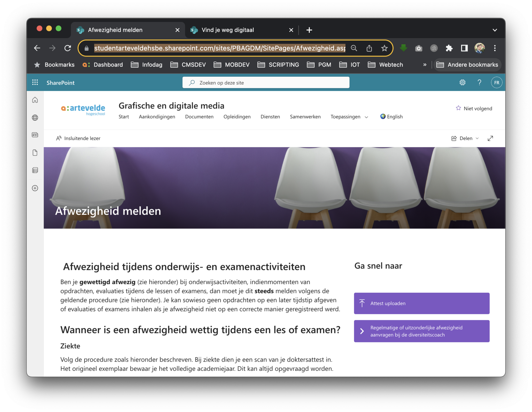Image resolution: width=532 pixels, height=412 pixels.
Task: Toggle the Chrome side panel
Action: pyautogui.click(x=464, y=48)
